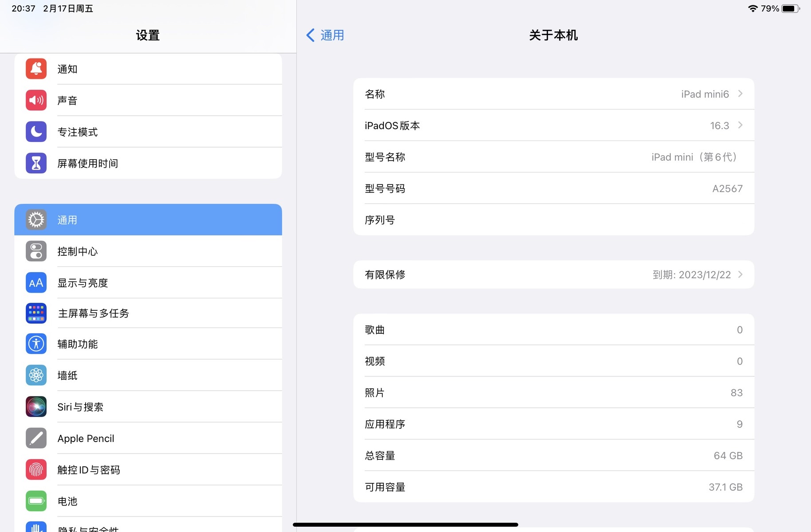Tap the version value 16.3
The image size is (811, 532).
pos(719,125)
